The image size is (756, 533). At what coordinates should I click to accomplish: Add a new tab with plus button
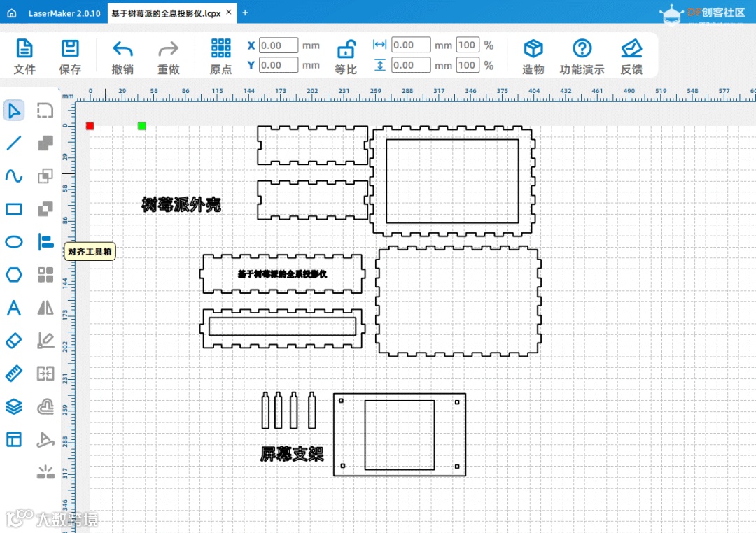pyautogui.click(x=245, y=13)
